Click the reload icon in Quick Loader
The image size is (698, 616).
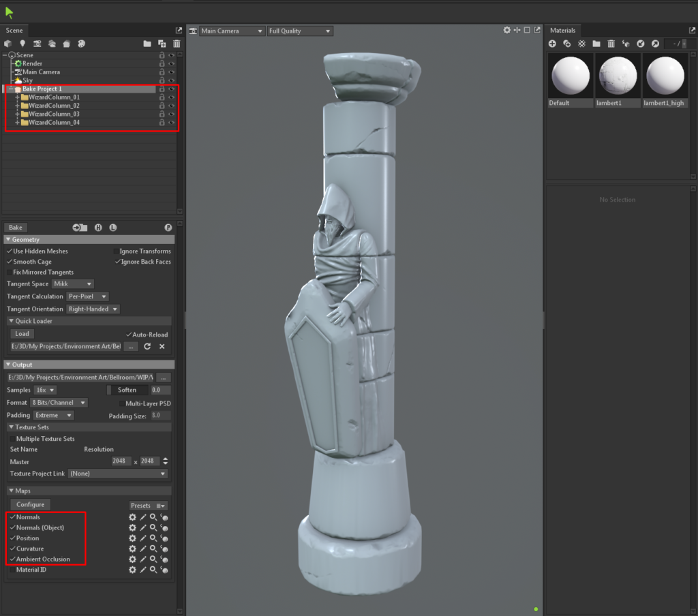(x=147, y=347)
